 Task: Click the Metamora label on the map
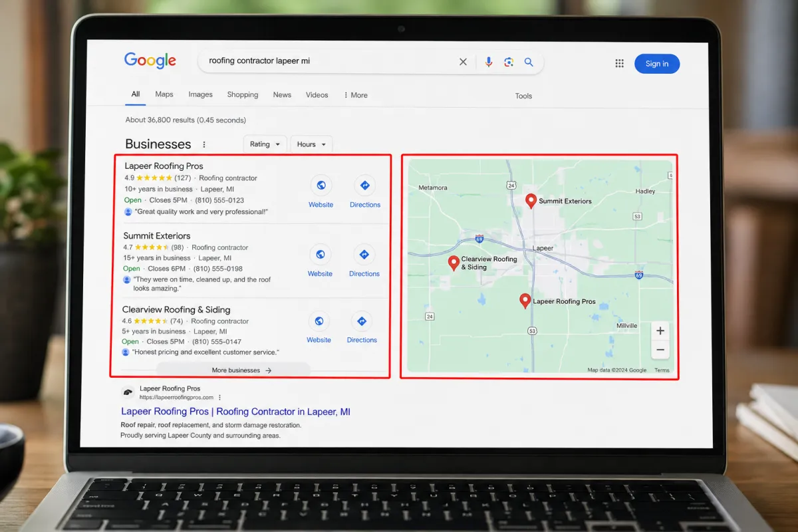(433, 188)
